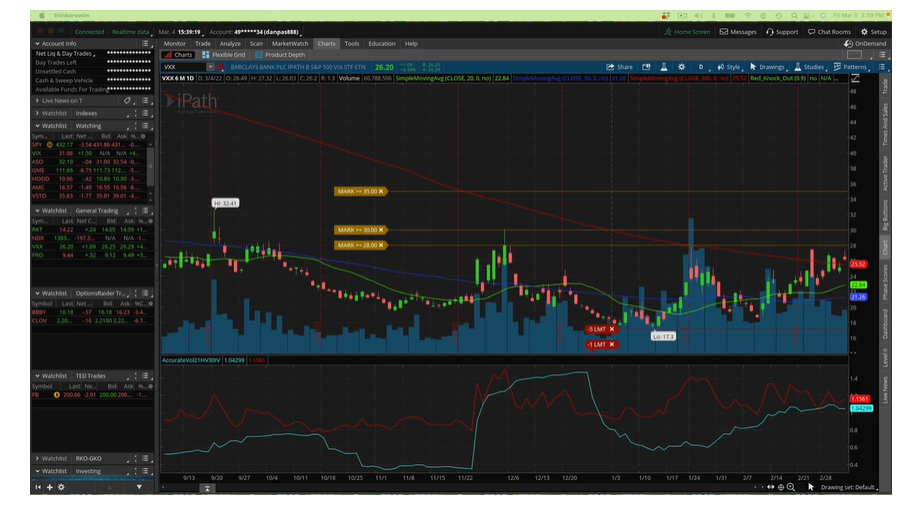Open the Monitor tab
The image size is (916, 523).
[174, 43]
